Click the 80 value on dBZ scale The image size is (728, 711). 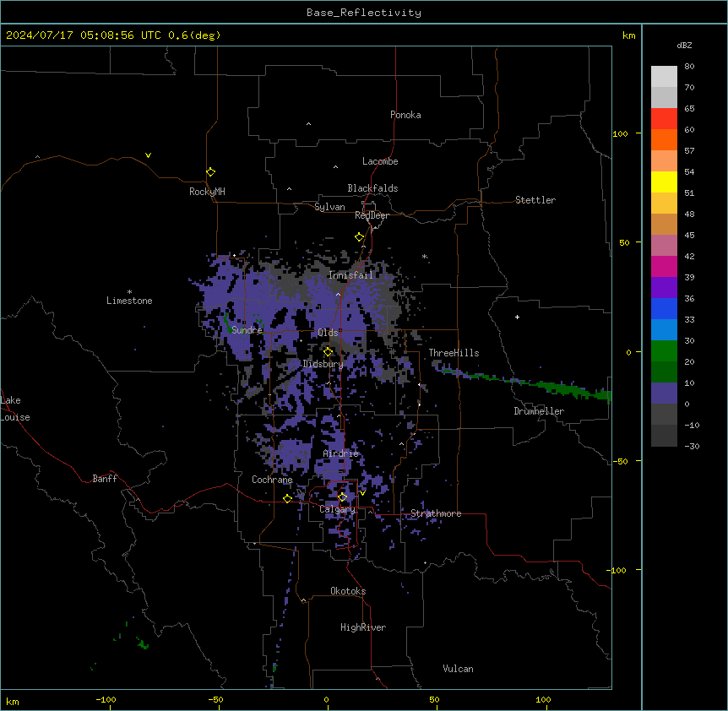689,67
